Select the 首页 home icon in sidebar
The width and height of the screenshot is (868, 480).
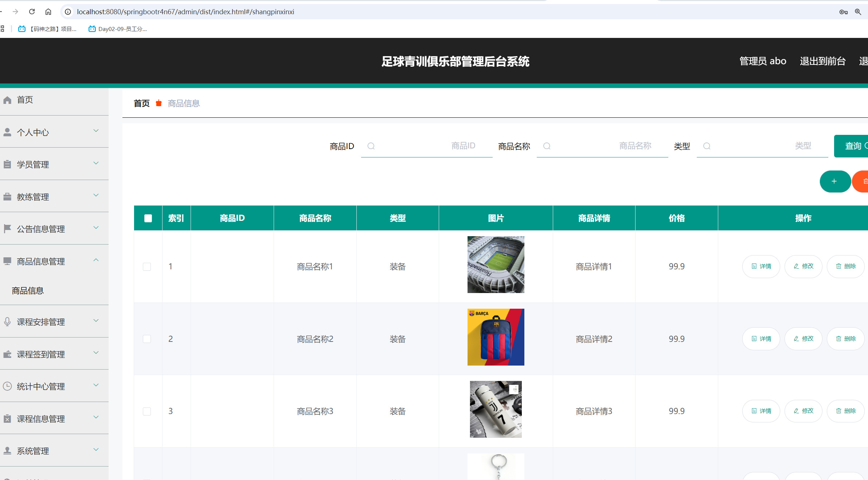[x=7, y=99]
